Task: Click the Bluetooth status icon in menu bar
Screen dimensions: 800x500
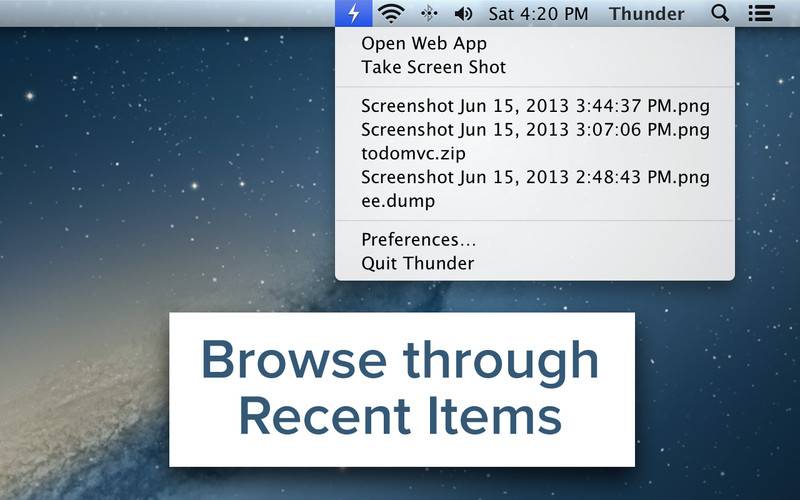Action: click(x=429, y=13)
